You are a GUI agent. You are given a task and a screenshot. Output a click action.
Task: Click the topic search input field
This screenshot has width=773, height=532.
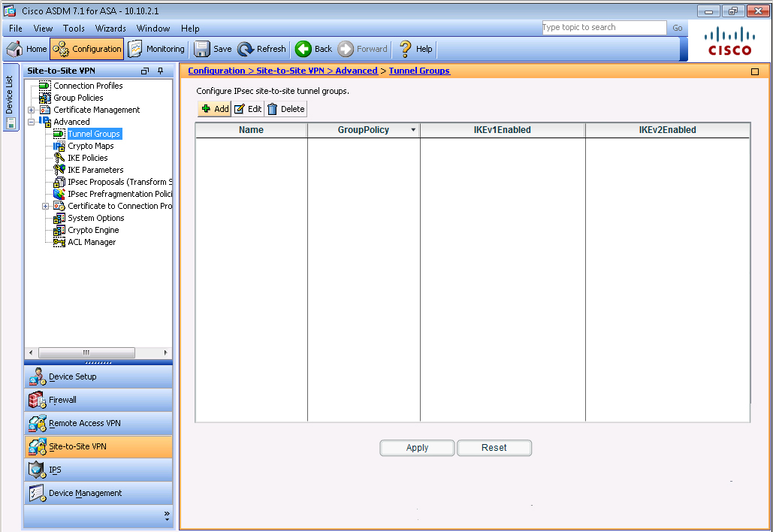pyautogui.click(x=603, y=28)
